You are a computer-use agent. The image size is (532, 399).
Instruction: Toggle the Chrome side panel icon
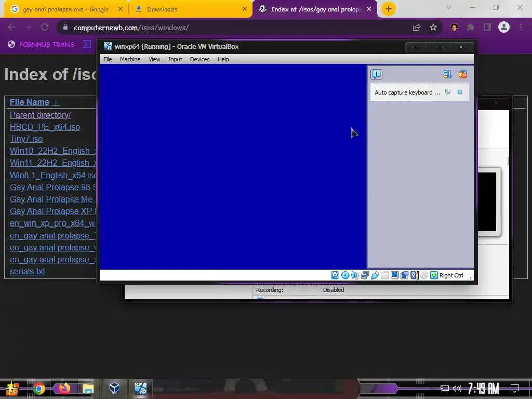487,28
